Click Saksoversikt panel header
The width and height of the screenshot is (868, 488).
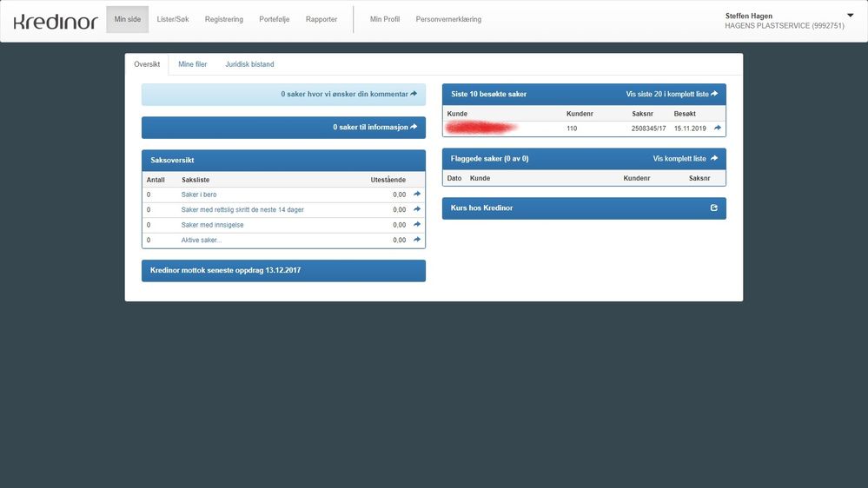[x=283, y=161]
